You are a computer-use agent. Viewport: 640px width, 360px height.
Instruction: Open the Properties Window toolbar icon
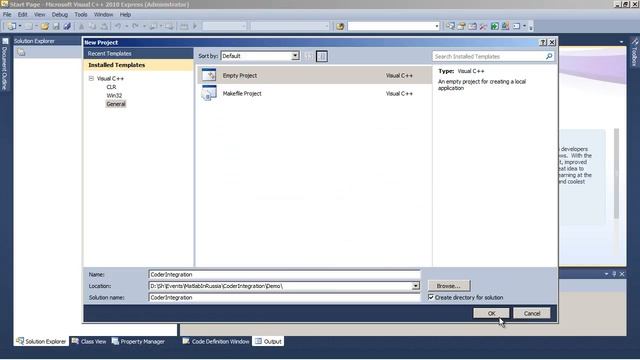461,26
